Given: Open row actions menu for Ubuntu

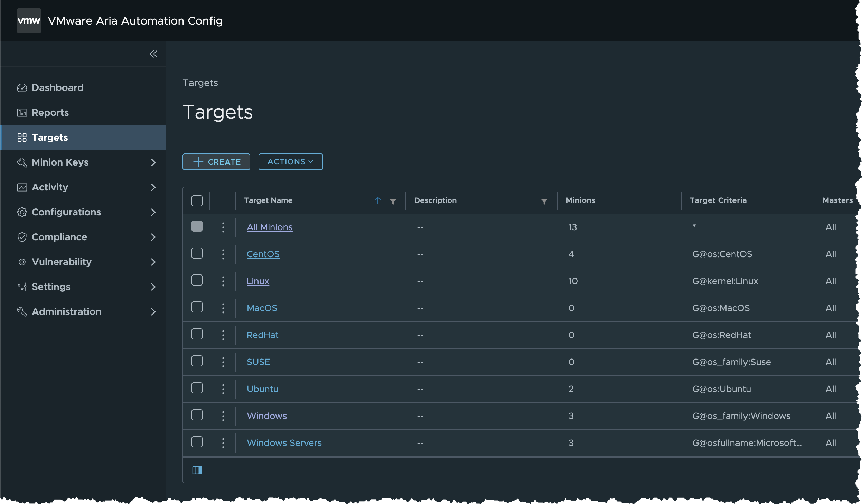Looking at the screenshot, I should 223,389.
